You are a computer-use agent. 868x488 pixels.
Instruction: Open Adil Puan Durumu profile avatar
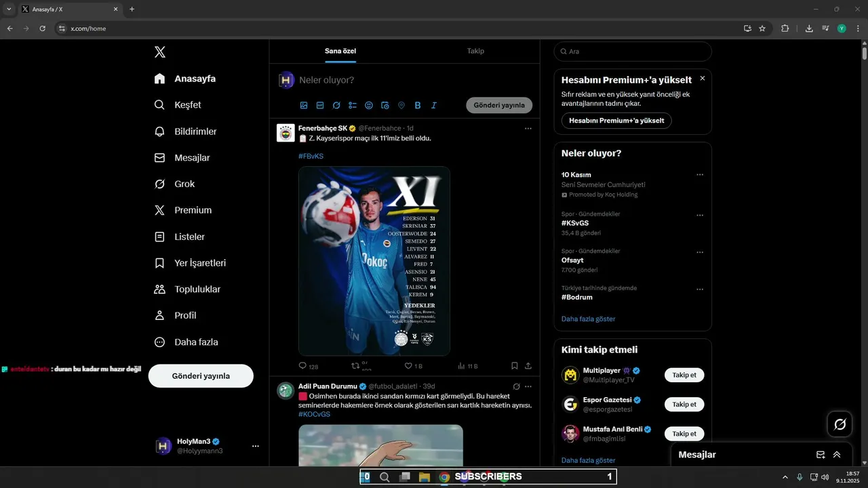click(x=285, y=390)
